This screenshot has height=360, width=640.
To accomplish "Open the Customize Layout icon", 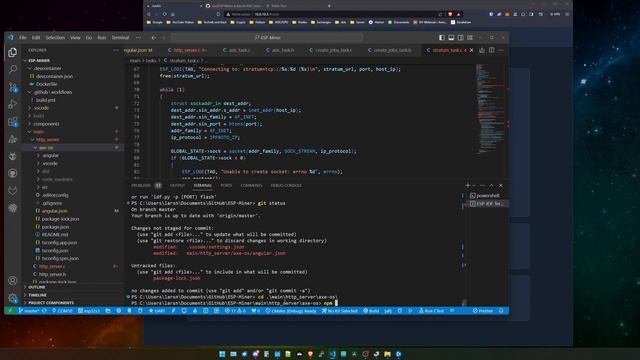I will coord(470,38).
